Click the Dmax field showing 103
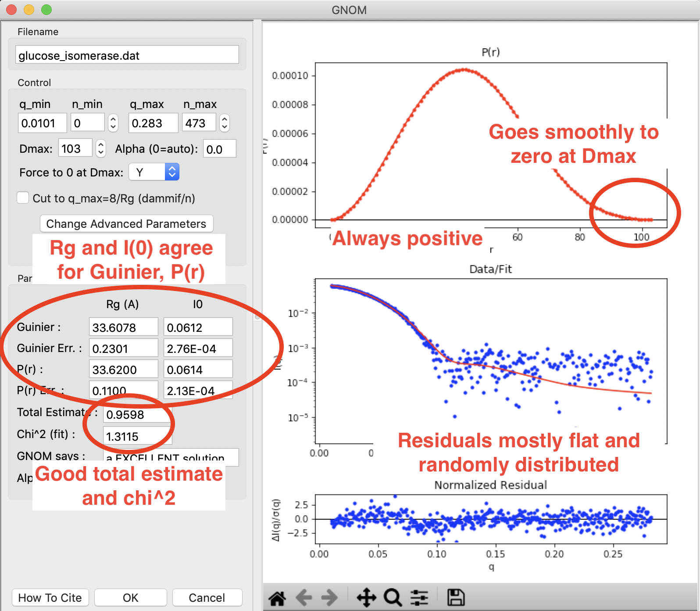 click(x=75, y=148)
